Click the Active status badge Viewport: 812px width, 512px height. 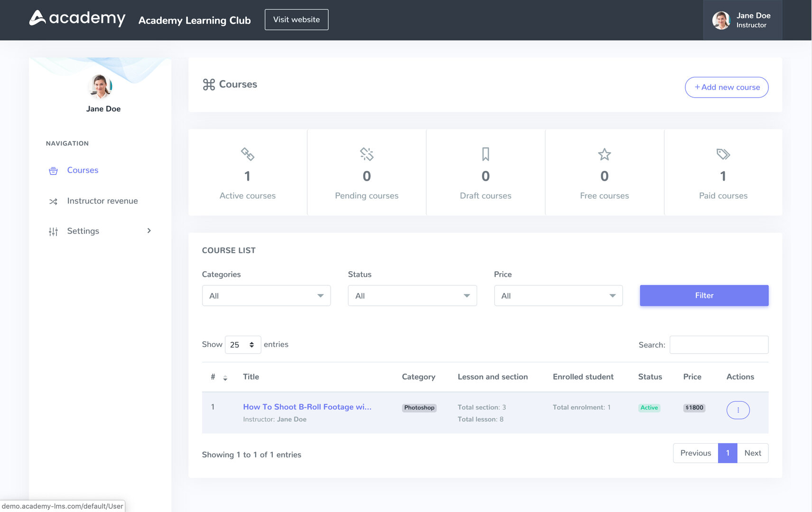(649, 408)
